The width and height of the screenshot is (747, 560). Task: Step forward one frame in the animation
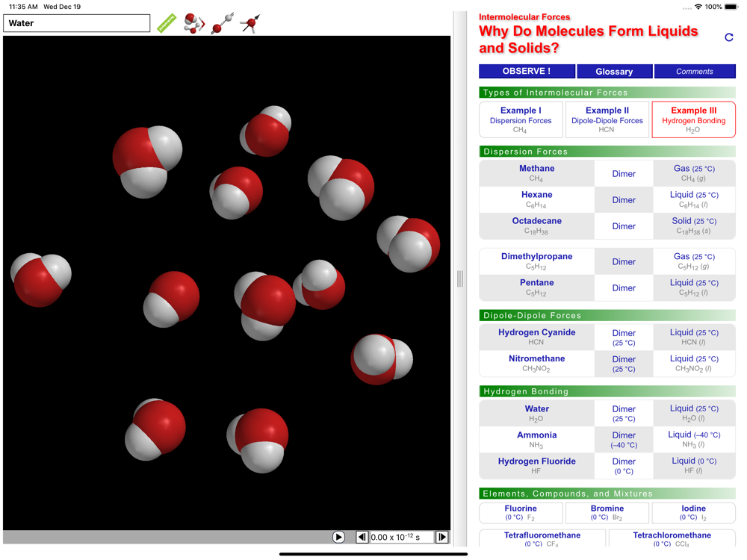point(441,537)
